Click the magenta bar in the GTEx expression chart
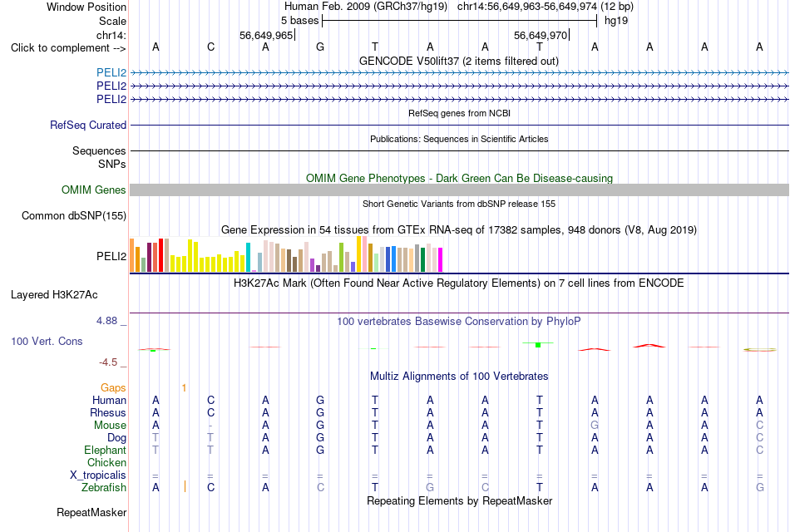 441,260
